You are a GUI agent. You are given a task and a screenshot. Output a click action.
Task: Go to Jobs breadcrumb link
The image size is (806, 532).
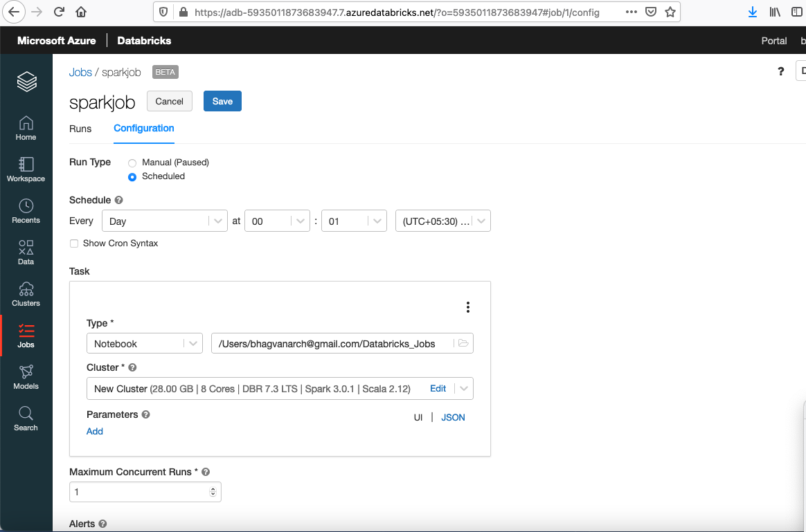tap(81, 72)
